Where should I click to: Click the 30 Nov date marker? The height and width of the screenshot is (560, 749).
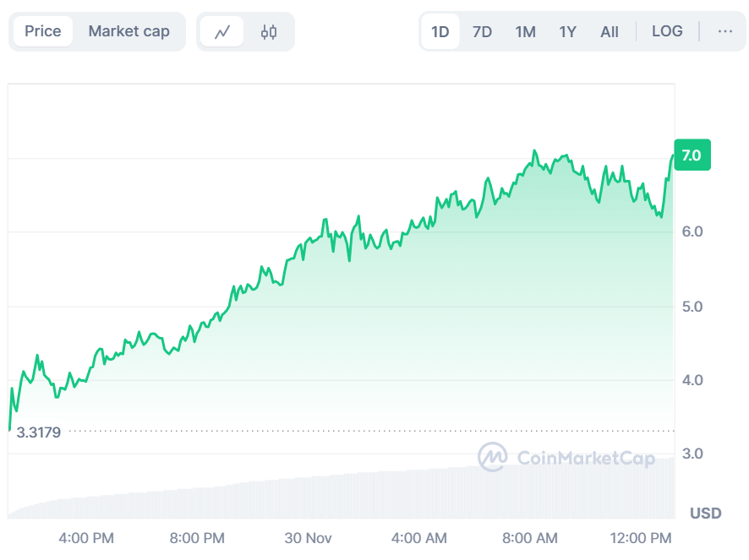[308, 538]
